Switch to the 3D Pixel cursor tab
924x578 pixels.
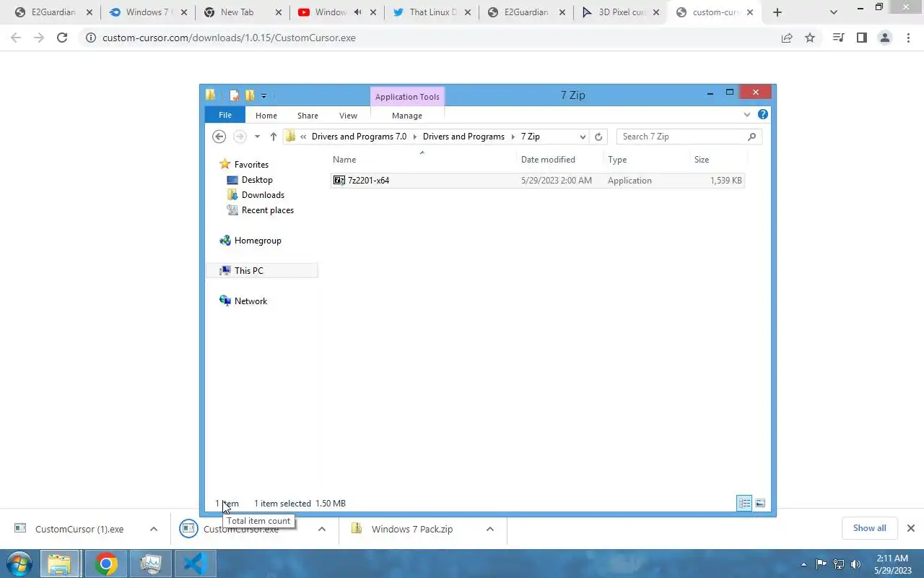[620, 12]
